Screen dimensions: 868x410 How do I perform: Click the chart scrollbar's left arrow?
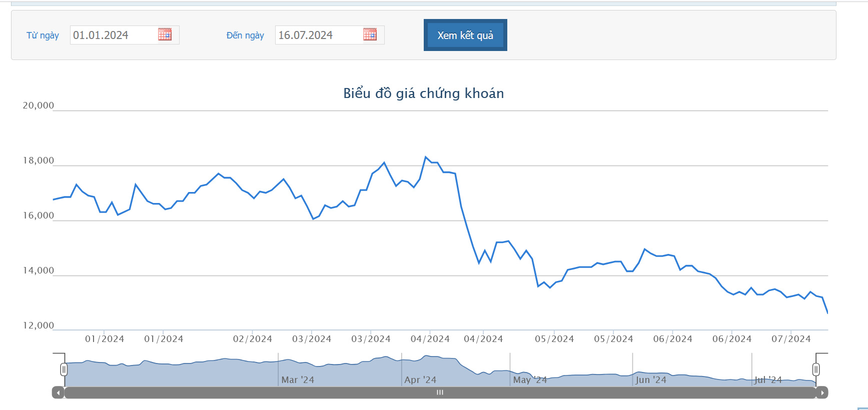coord(59,392)
